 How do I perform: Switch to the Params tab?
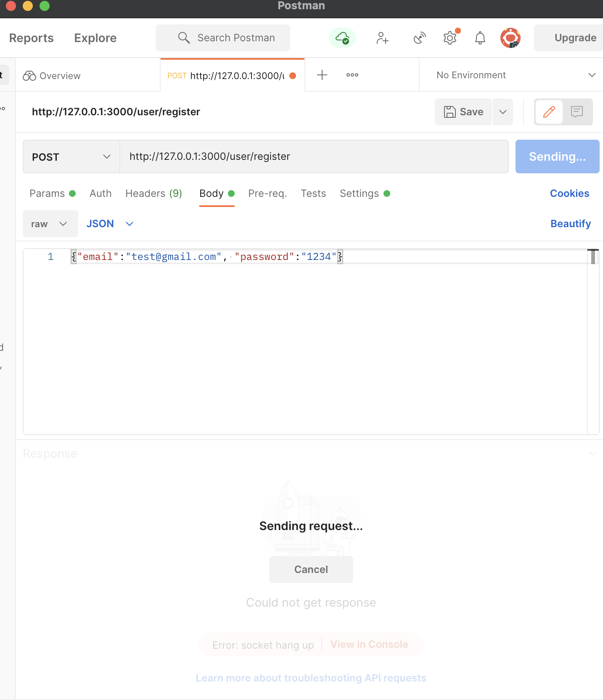(53, 194)
